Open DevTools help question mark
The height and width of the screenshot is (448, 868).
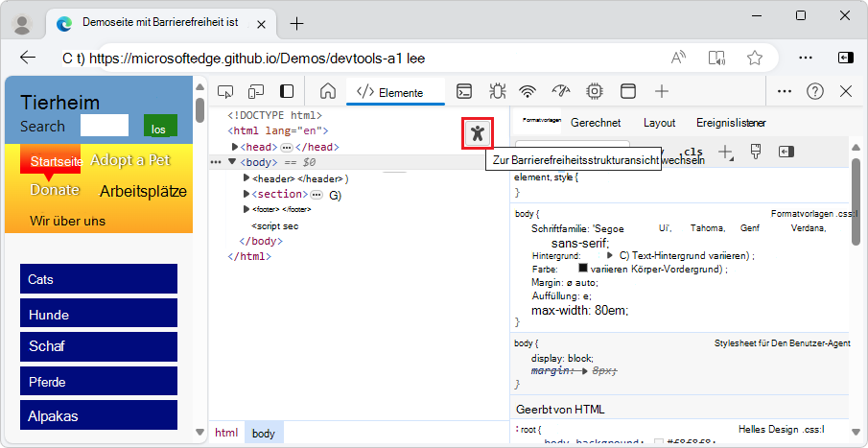(815, 91)
